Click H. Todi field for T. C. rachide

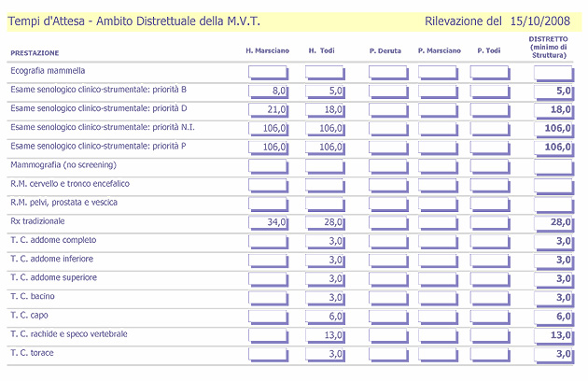[325, 335]
